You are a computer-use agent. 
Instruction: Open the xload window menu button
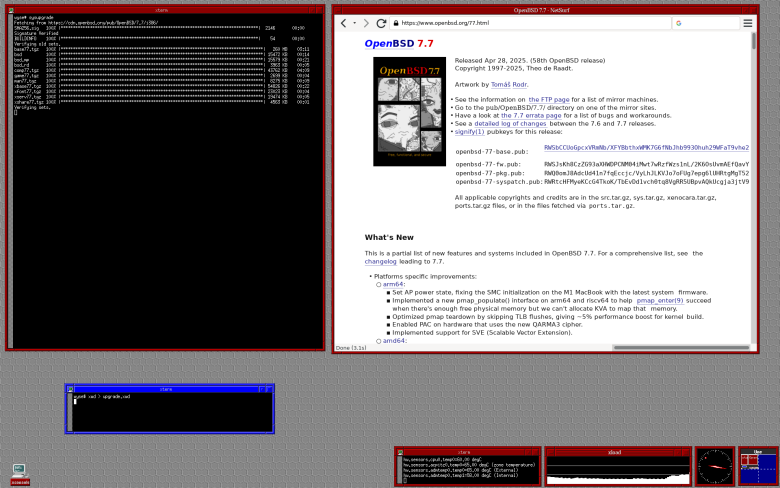550,452
